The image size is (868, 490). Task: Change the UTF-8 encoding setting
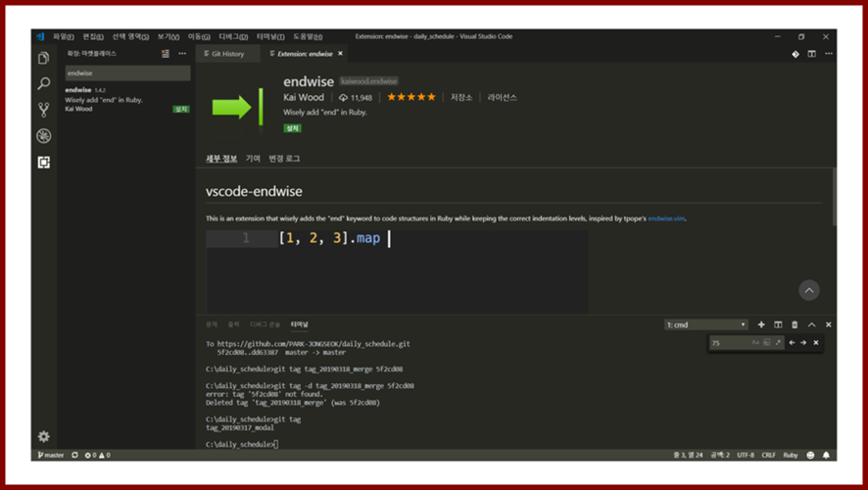pyautogui.click(x=746, y=455)
